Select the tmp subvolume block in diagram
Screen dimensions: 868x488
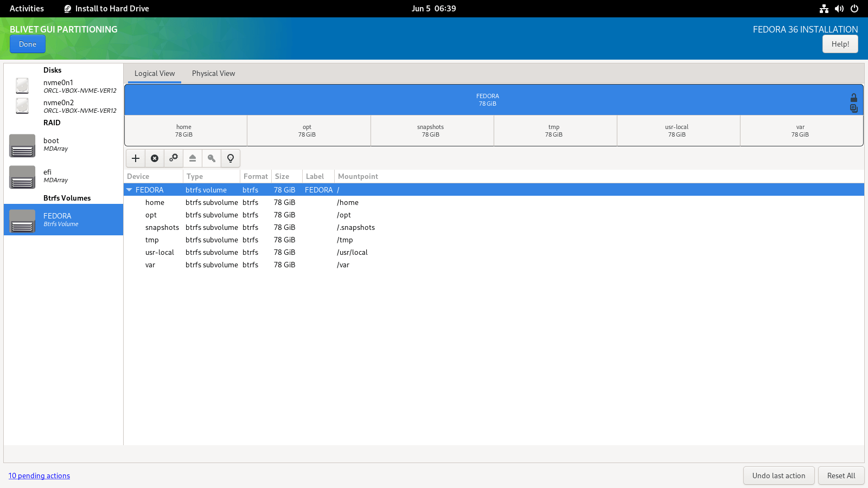(555, 131)
